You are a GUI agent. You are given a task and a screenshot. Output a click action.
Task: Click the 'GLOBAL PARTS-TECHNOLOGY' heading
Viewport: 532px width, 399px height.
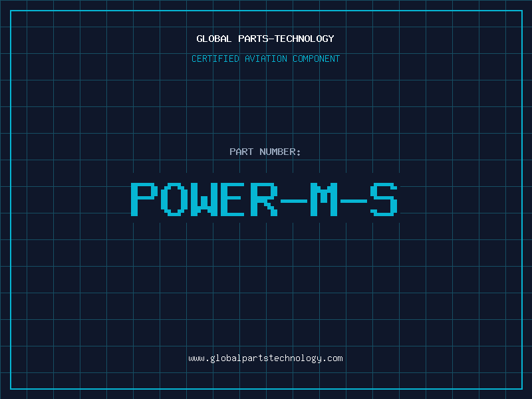(x=265, y=39)
